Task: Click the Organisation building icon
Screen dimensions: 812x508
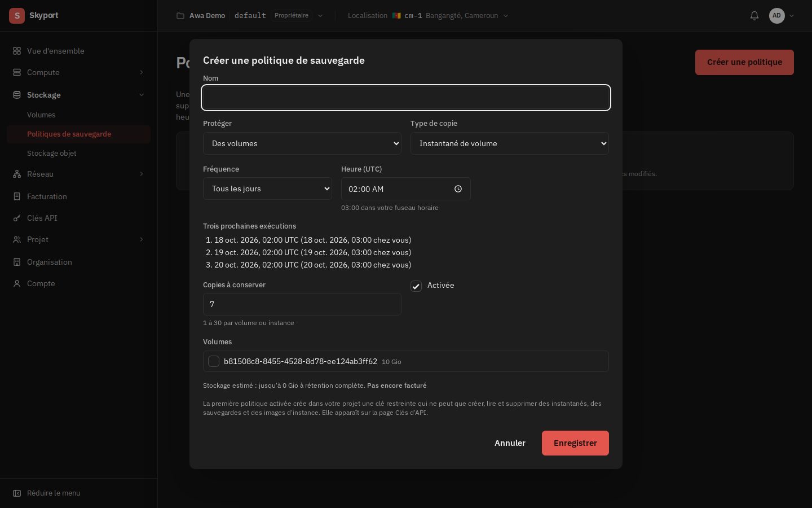Action: coord(17,262)
